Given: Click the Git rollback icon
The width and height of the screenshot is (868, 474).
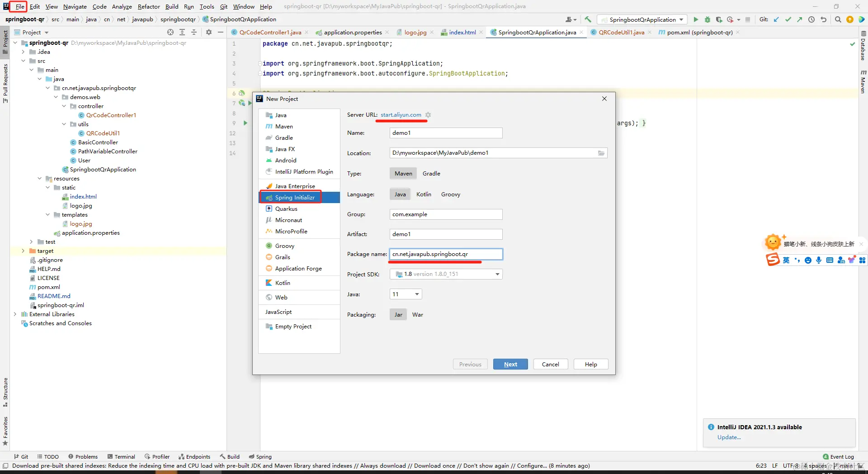Looking at the screenshot, I should tap(823, 19).
